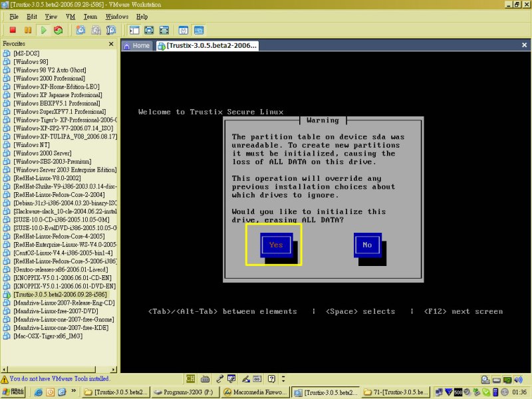Click the greyed Revert to snapshot icon

point(96,30)
